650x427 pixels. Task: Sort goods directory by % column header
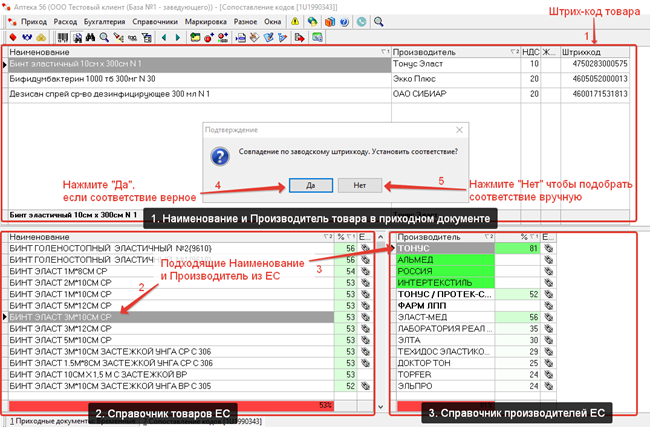tap(345, 237)
